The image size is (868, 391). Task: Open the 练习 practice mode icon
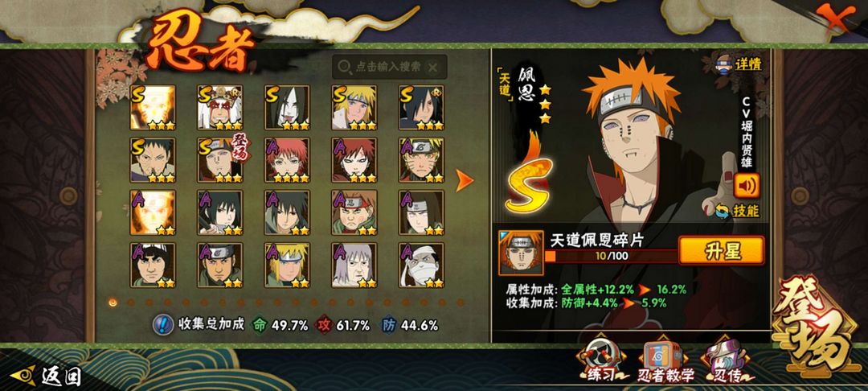pos(600,360)
